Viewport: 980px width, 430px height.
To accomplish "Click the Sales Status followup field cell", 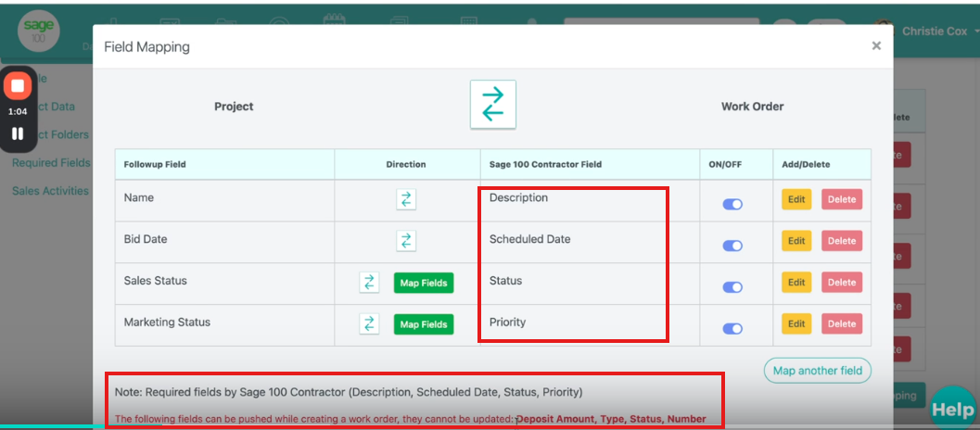I will click(224, 284).
